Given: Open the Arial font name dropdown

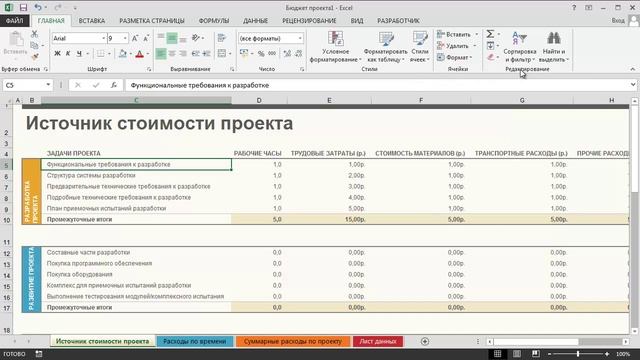Looking at the screenshot, I should [x=103, y=38].
